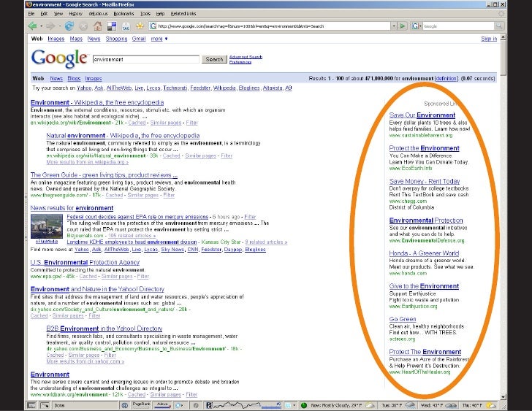Click the Sign in link
The image size is (532, 411).
[489, 39]
